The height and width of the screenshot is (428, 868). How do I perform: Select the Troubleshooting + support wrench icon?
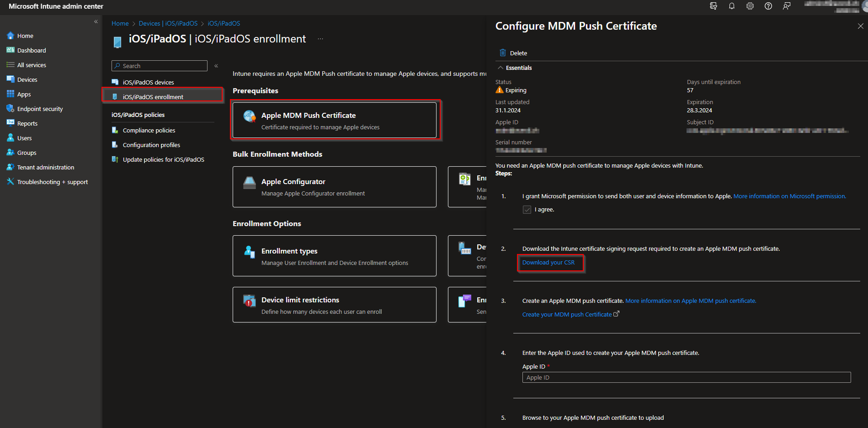(x=10, y=182)
